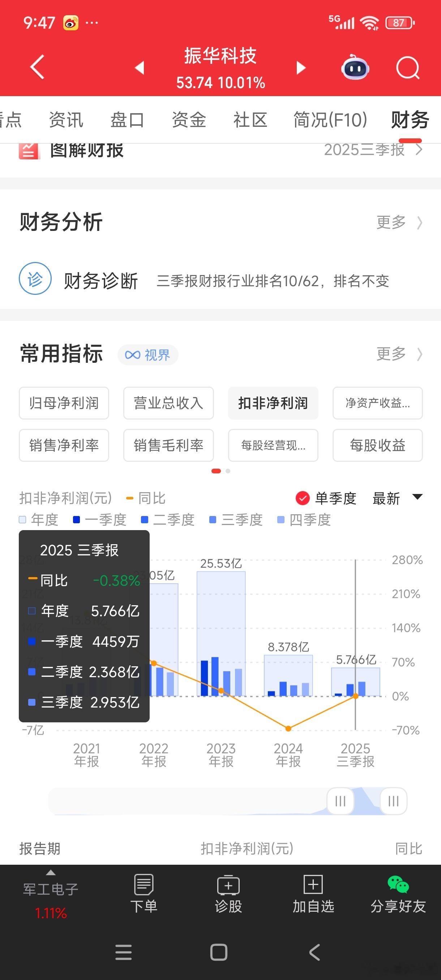The height and width of the screenshot is (980, 441).
Task: Toggle the 同比 line legend
Action: (x=146, y=498)
